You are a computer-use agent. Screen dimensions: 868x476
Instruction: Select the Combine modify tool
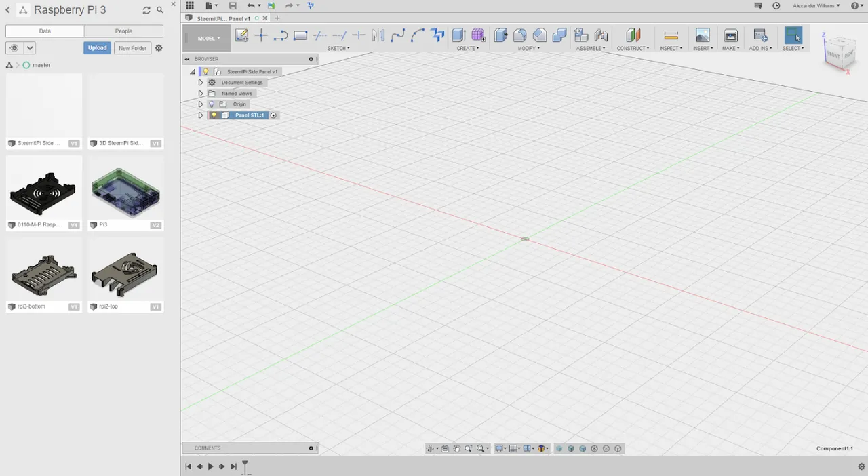(x=559, y=35)
